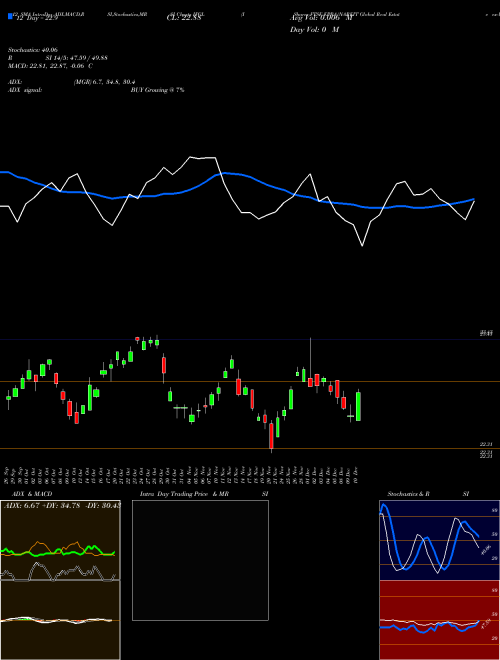Screen dimensions: 500x660
Task: Open the MACD chart below the ADX panel
Action: point(60,620)
